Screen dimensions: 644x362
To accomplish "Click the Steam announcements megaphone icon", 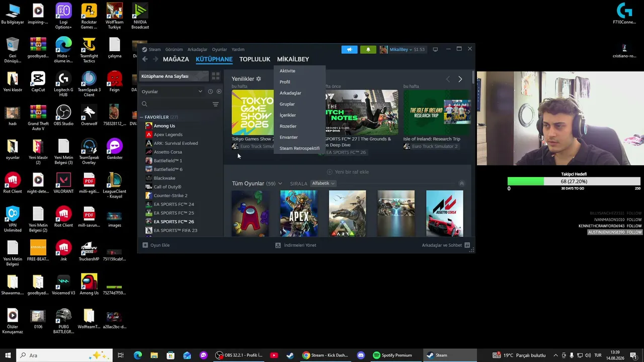I will pos(349,49).
